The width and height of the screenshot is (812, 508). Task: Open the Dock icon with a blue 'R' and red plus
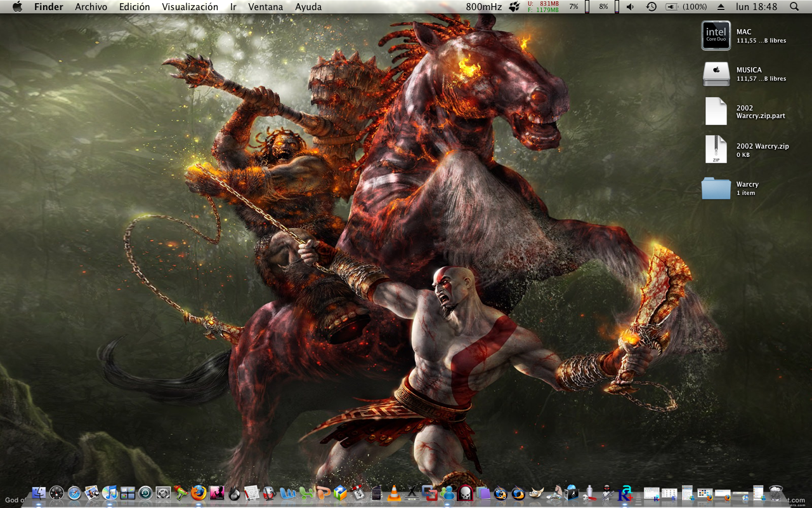tap(625, 493)
